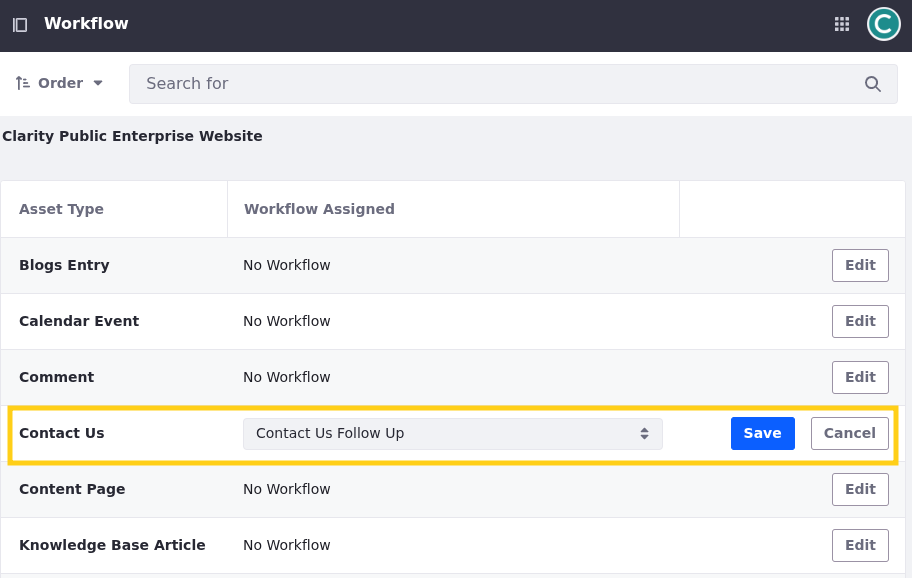Viewport: 912px width, 578px height.
Task: Open the applications grid menu
Action: coord(842,24)
